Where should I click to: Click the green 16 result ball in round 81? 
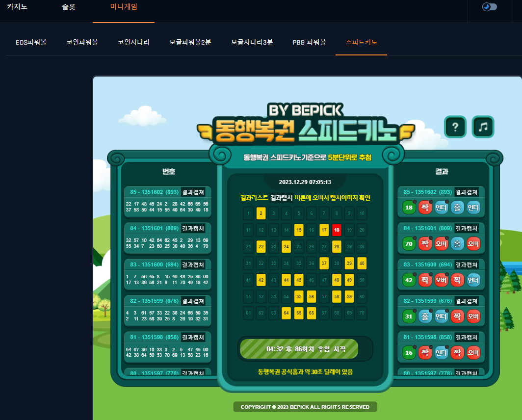(409, 352)
